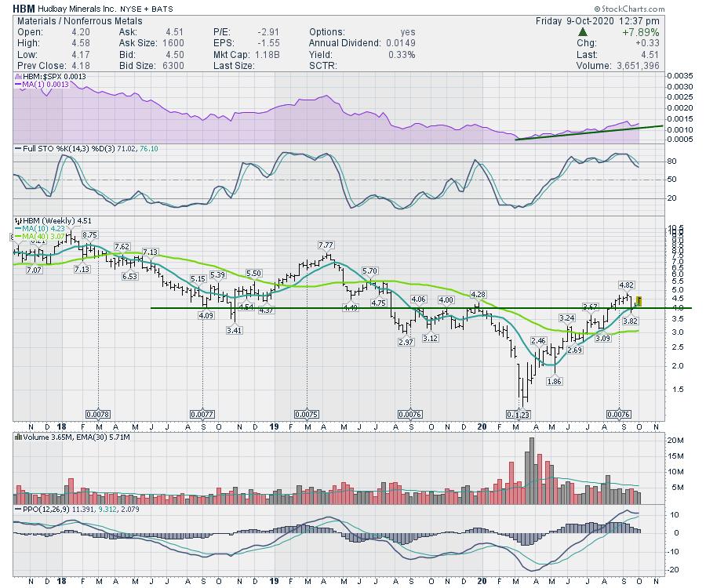Click the Options value yes
The height and width of the screenshot is (588, 706).
pyautogui.click(x=407, y=32)
